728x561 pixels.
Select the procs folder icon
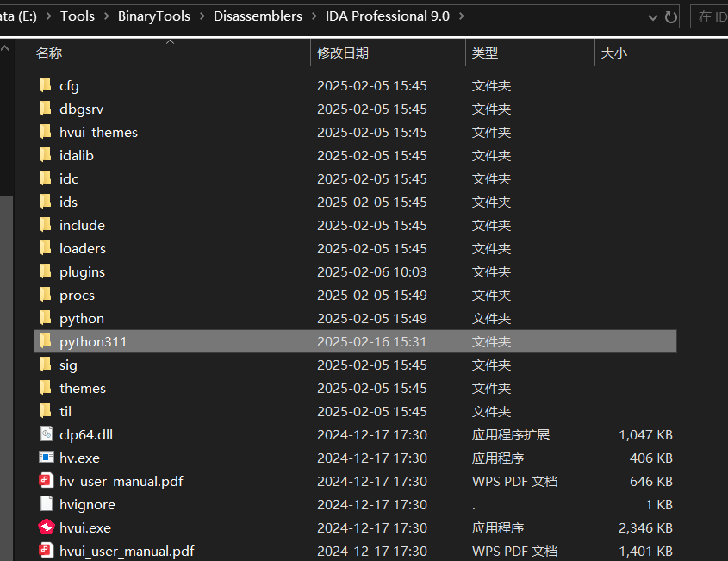tap(46, 295)
